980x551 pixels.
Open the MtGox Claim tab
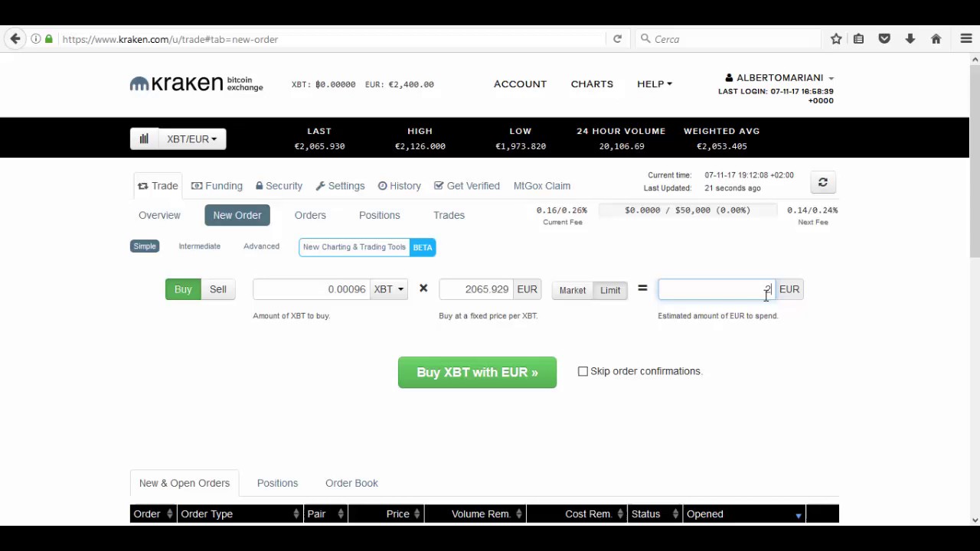pyautogui.click(x=542, y=186)
